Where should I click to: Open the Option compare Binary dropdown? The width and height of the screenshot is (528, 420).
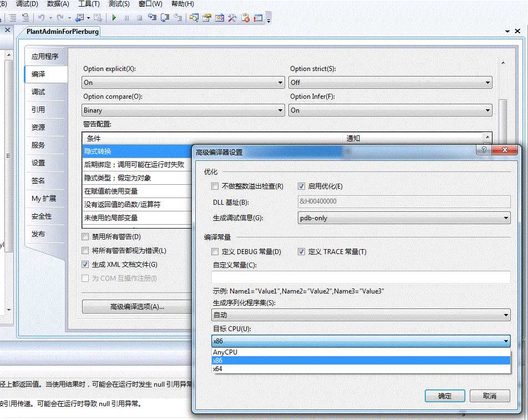pyautogui.click(x=183, y=110)
